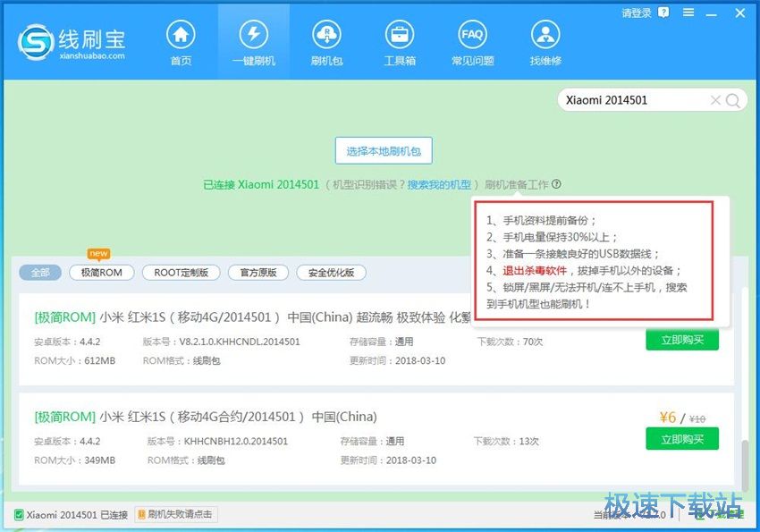
Task: Click the ¥6 price label
Action: (667, 418)
